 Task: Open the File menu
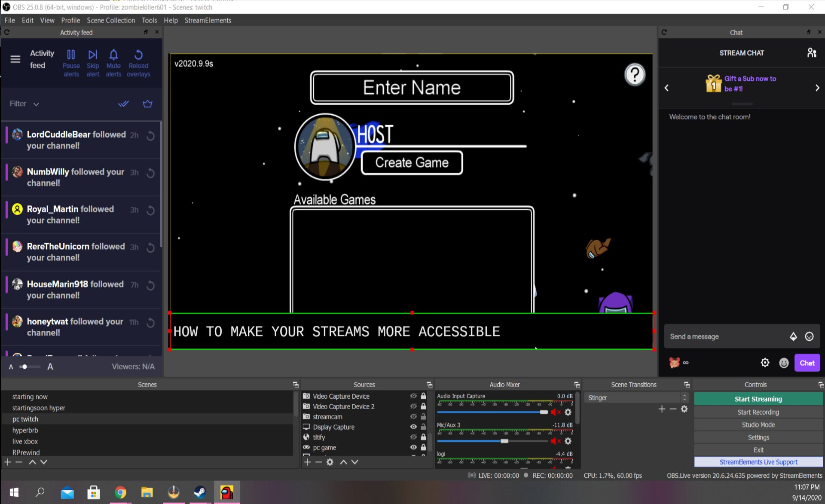[9, 20]
